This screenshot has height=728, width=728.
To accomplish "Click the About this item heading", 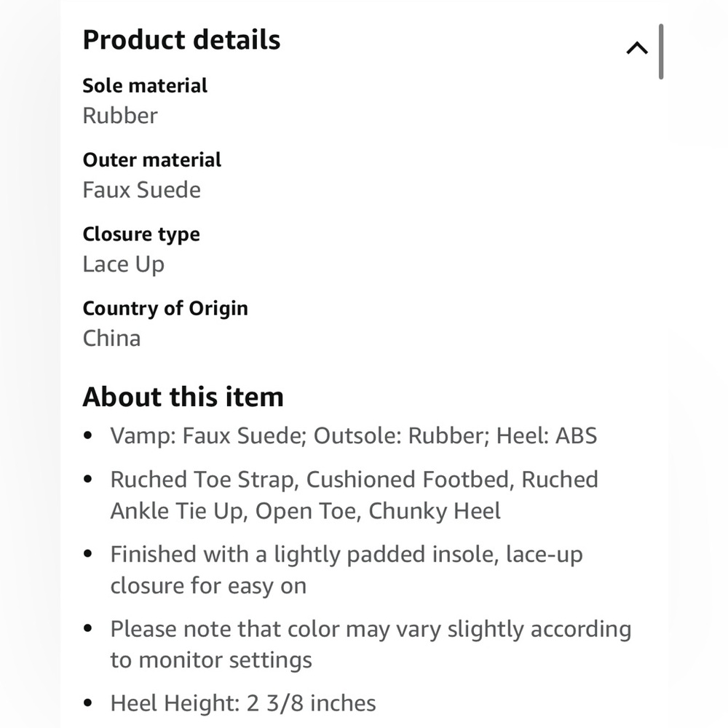I will click(x=183, y=397).
